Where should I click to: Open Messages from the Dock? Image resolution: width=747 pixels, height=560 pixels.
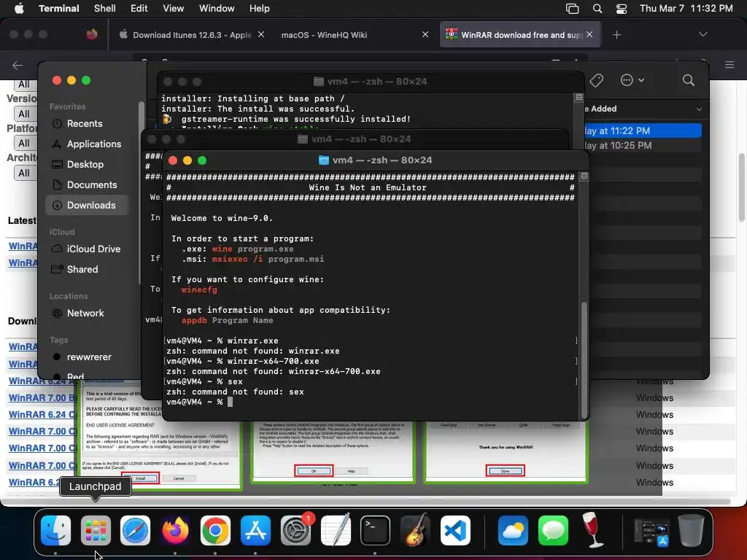click(x=553, y=530)
